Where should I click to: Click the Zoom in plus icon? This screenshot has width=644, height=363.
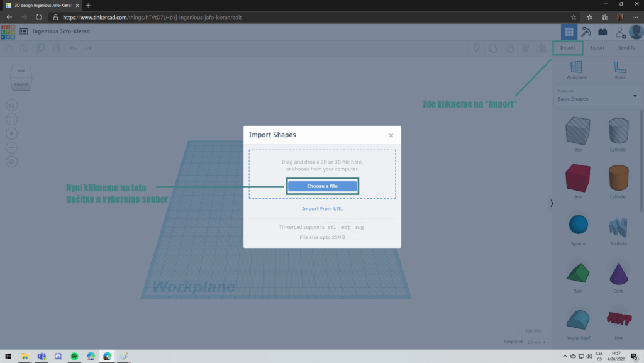[x=12, y=133]
